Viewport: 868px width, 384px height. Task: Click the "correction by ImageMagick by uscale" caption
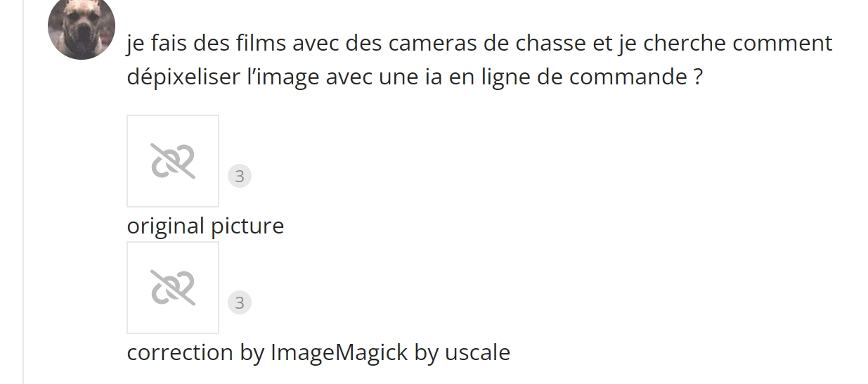[x=318, y=352]
